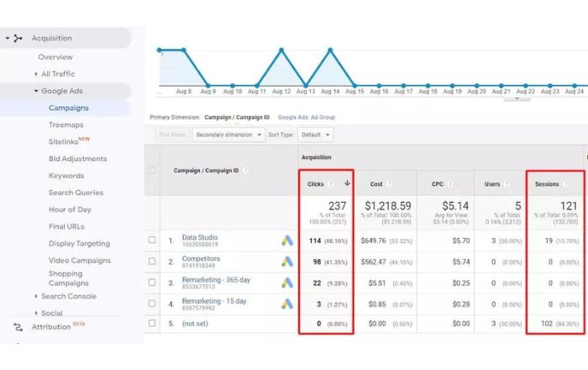Screen dimensions: 588x370
Task: Click the Plot Rows button
Action: [x=172, y=135]
